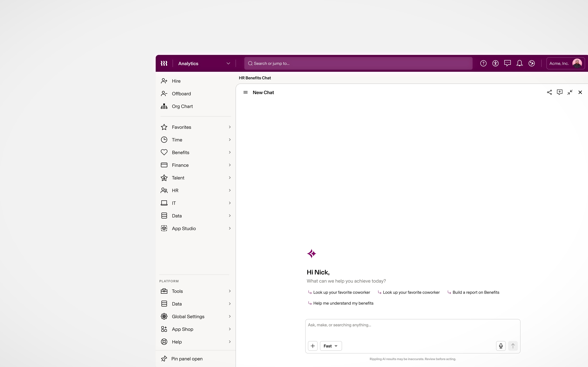Viewport: 588px width, 367px height.
Task: Expand the Talent chevron
Action: [230, 178]
